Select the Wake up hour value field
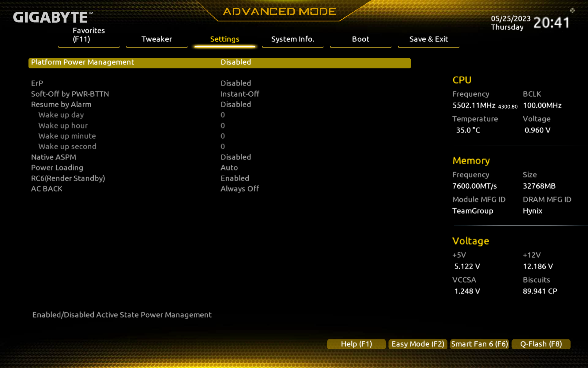Viewport: 588px width, 368px height. tap(223, 126)
